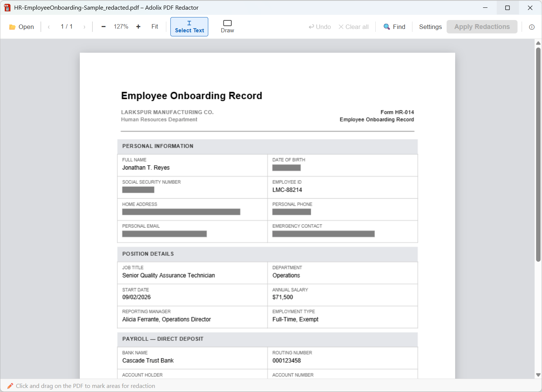Screen dimensions: 542x392
Task: Click the Undo button
Action: pyautogui.click(x=320, y=27)
